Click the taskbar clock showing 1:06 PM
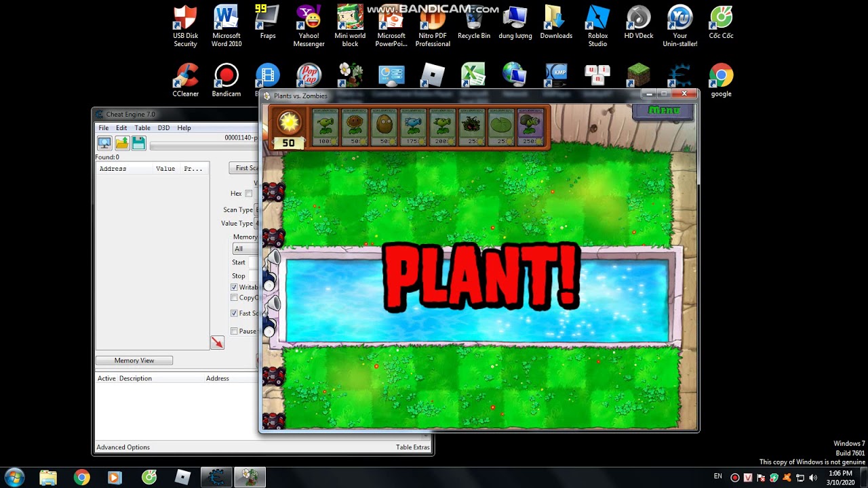 pos(840,478)
